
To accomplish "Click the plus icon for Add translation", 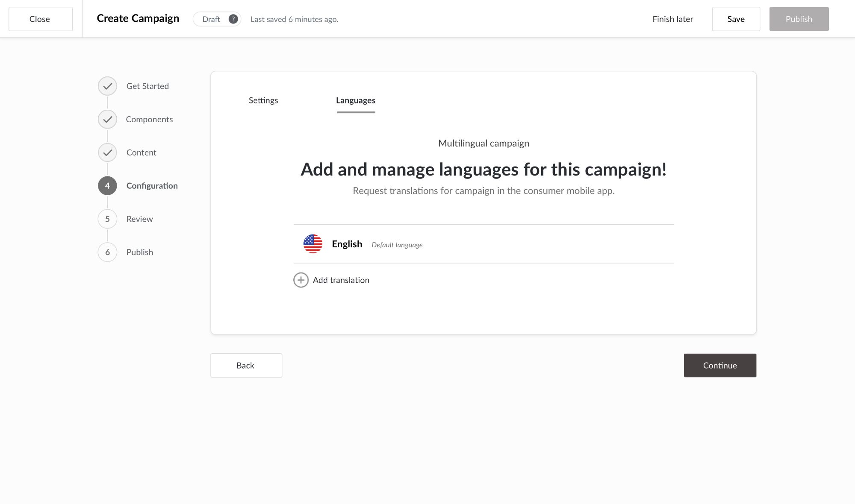I will coord(301,280).
